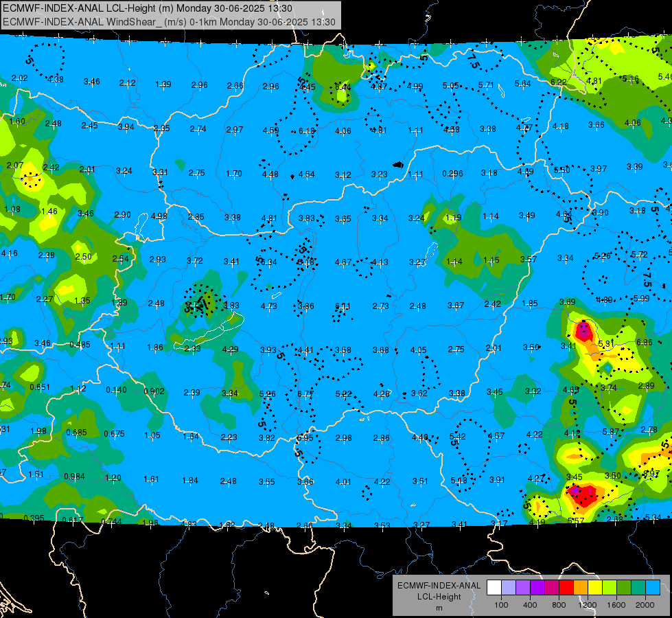Click the wind shear value 2.23
This screenshot has height=618, width=672.
(x=229, y=437)
